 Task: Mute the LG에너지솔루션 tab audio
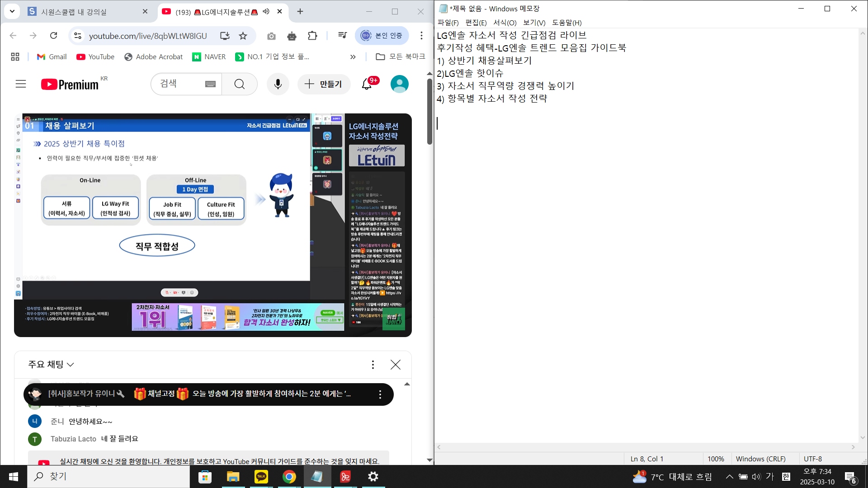pos(266,12)
